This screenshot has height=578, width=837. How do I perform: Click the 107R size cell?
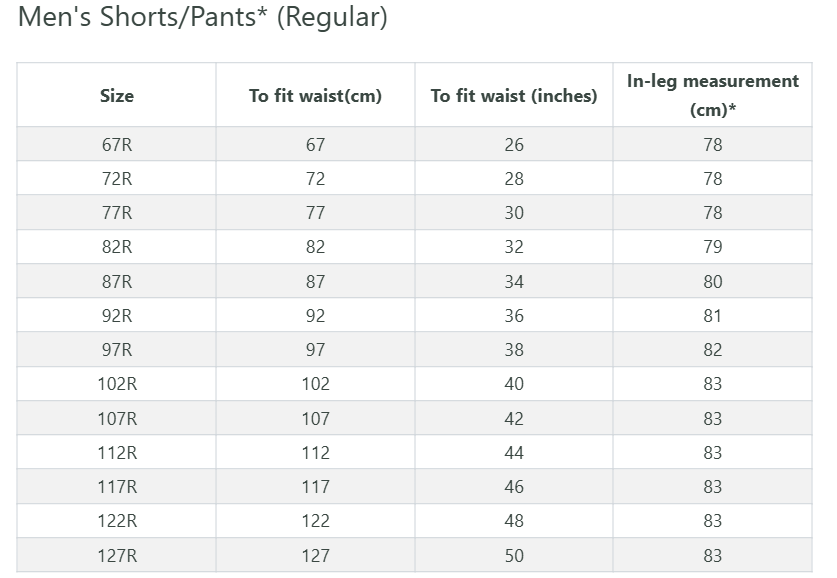(x=116, y=419)
